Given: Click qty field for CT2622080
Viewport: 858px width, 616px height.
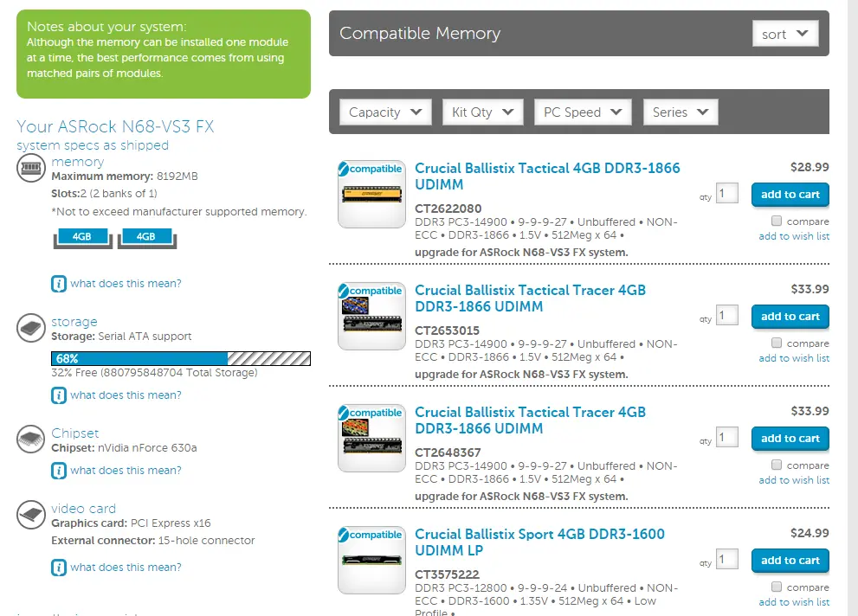Looking at the screenshot, I should [727, 193].
